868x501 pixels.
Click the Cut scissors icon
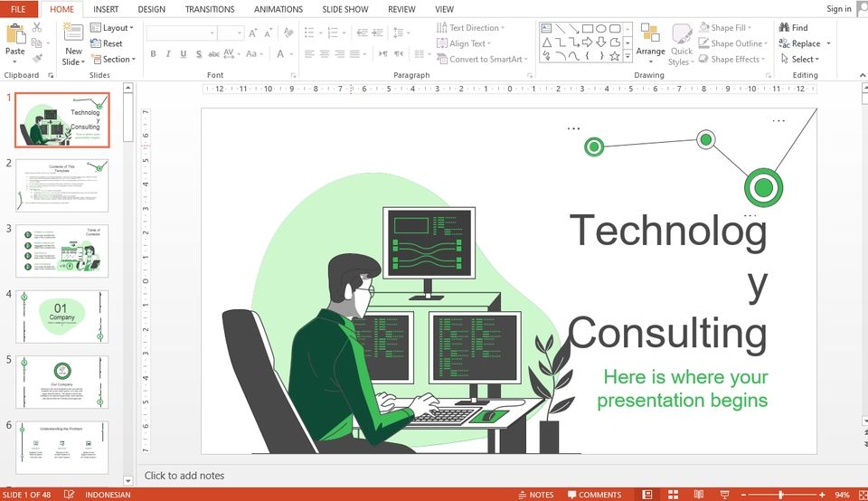37,27
